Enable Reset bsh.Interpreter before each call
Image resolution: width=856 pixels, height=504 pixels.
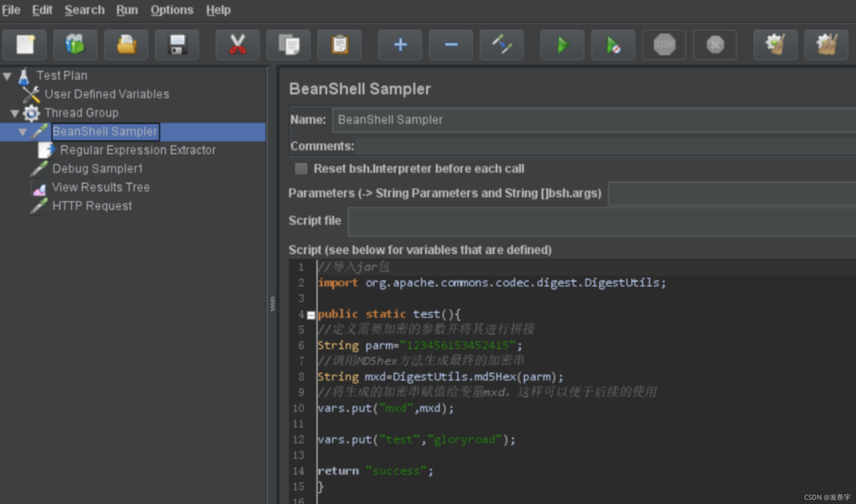pyautogui.click(x=301, y=169)
